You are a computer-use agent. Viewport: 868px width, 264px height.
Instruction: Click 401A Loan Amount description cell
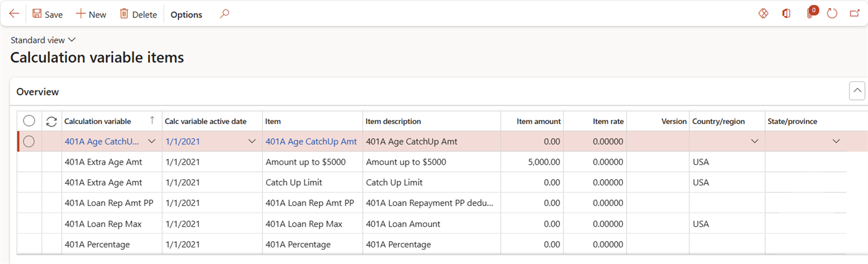point(432,224)
